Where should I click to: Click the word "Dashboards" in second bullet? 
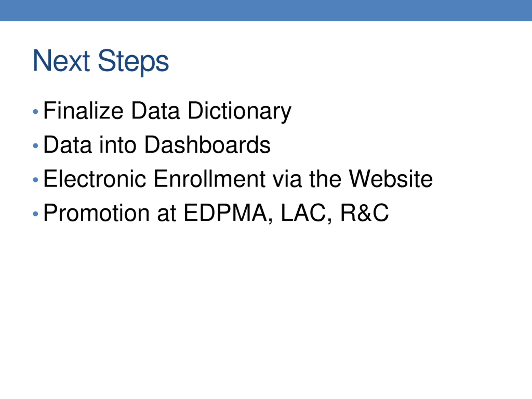(208, 145)
